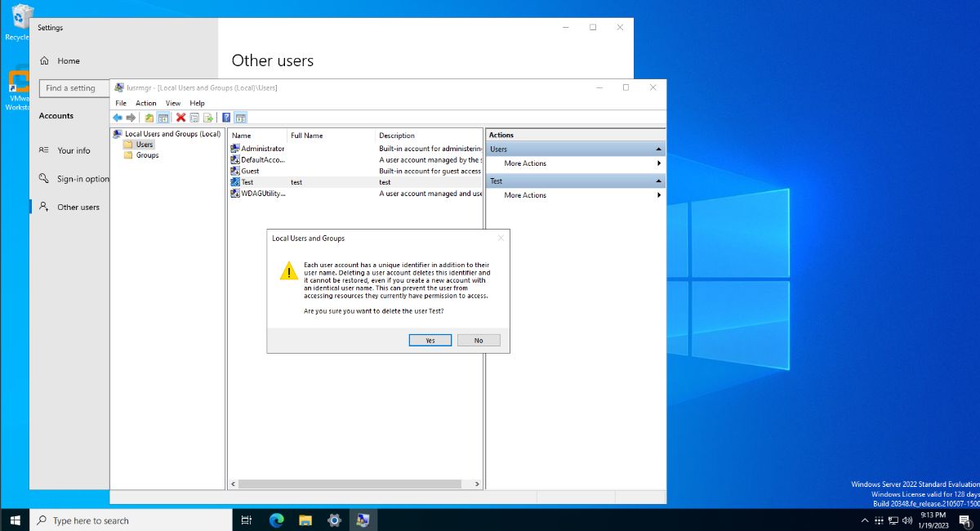The height and width of the screenshot is (531, 980).
Task: Open Other users in Settings sidebar
Action: 77,207
